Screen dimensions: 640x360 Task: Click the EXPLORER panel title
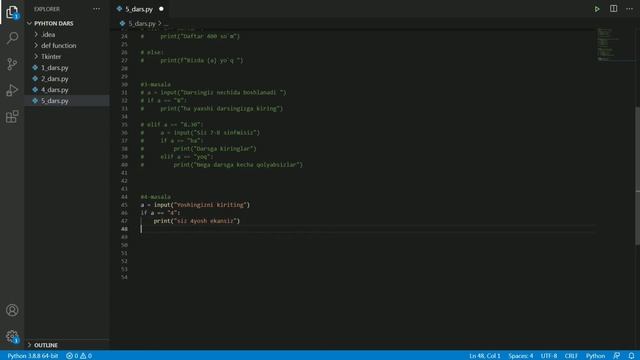click(x=47, y=9)
